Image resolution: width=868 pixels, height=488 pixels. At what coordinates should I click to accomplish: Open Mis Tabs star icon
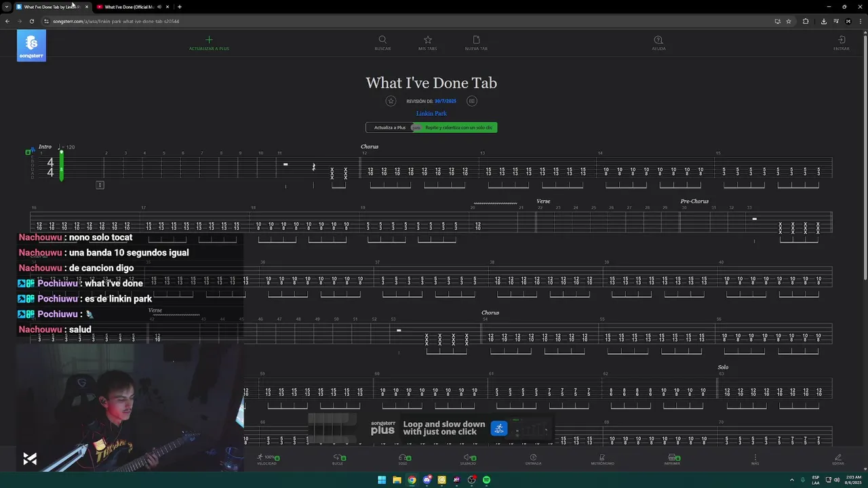click(x=427, y=43)
